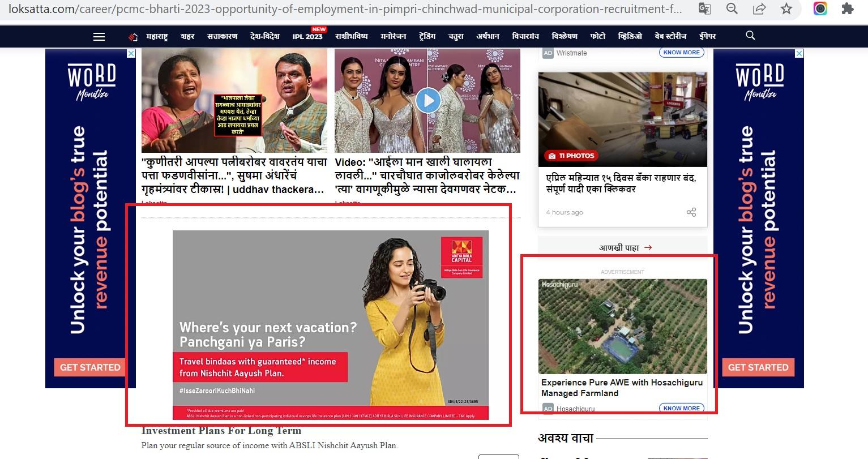Click the share icon on bank holidays card
Image resolution: width=868 pixels, height=459 pixels.
(691, 212)
